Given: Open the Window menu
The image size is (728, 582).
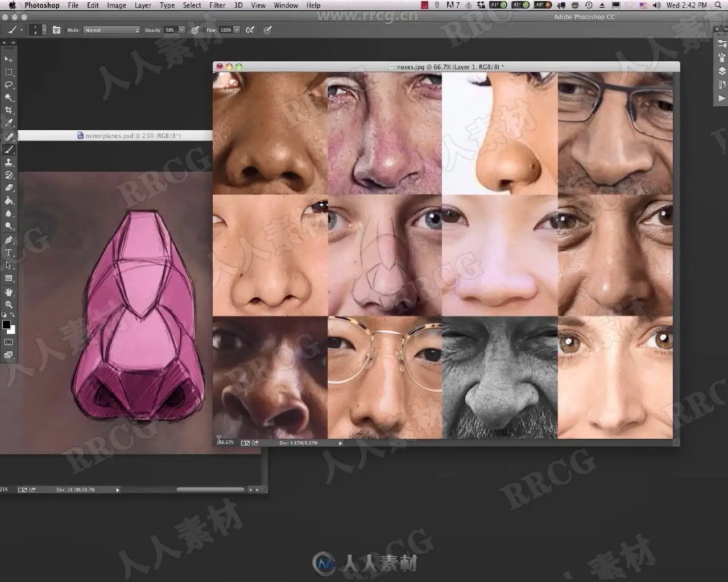Looking at the screenshot, I should [286, 5].
